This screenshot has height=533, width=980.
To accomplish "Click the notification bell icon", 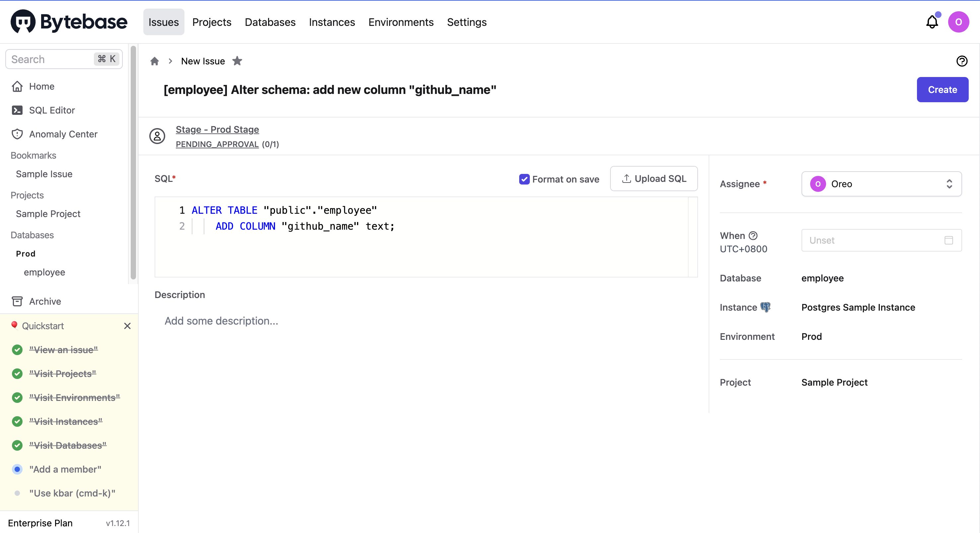I will click(932, 22).
